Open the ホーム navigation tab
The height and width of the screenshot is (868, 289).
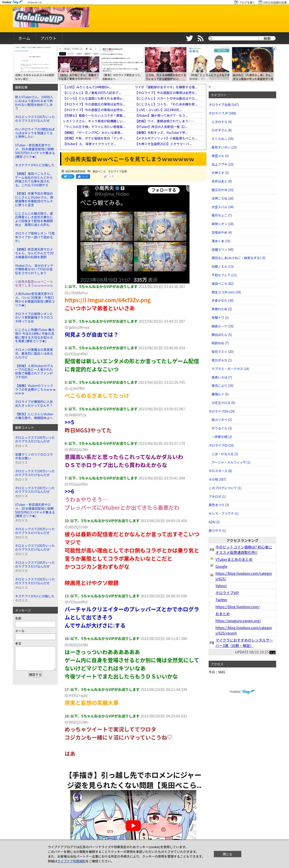(x=24, y=38)
